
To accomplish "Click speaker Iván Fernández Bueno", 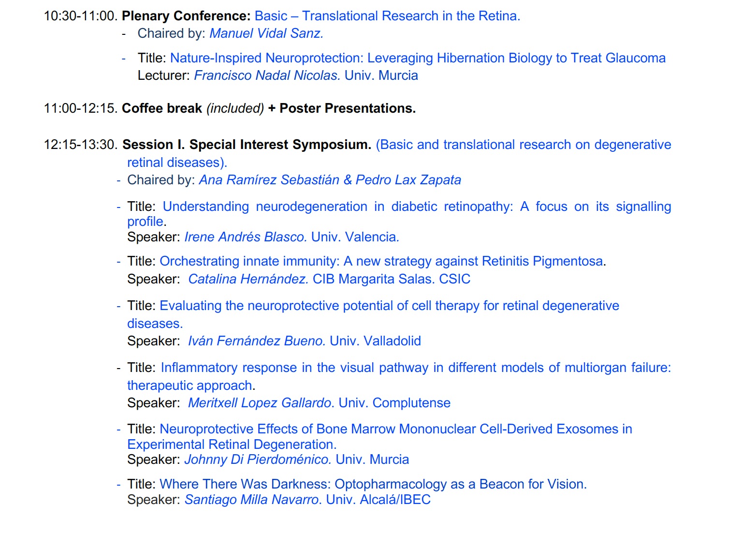I will (257, 341).
